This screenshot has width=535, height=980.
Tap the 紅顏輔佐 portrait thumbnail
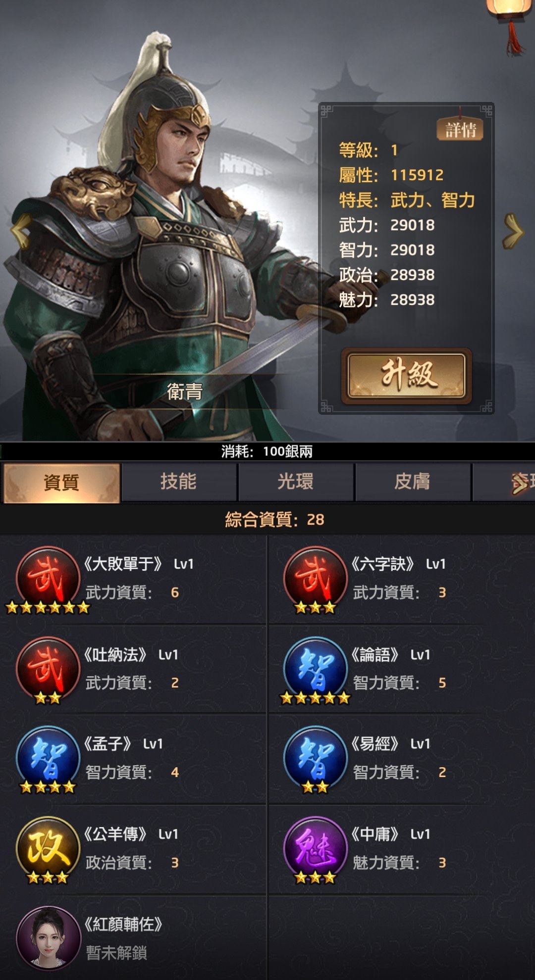pos(48,937)
